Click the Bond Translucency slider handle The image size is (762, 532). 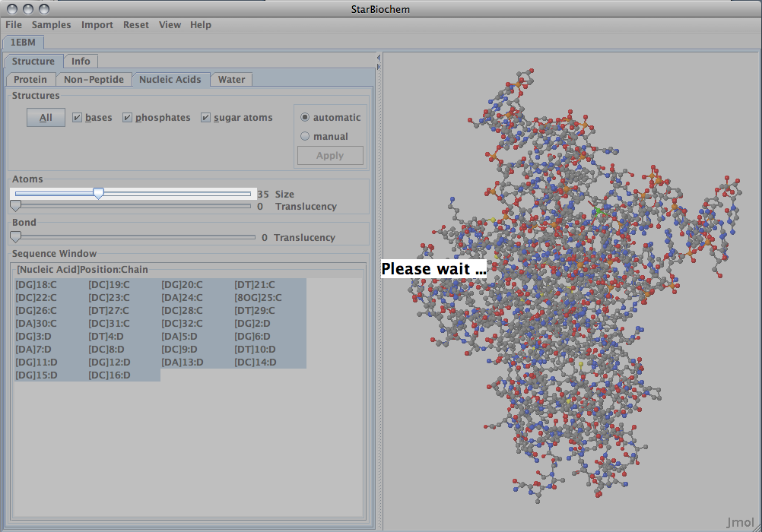pos(15,237)
